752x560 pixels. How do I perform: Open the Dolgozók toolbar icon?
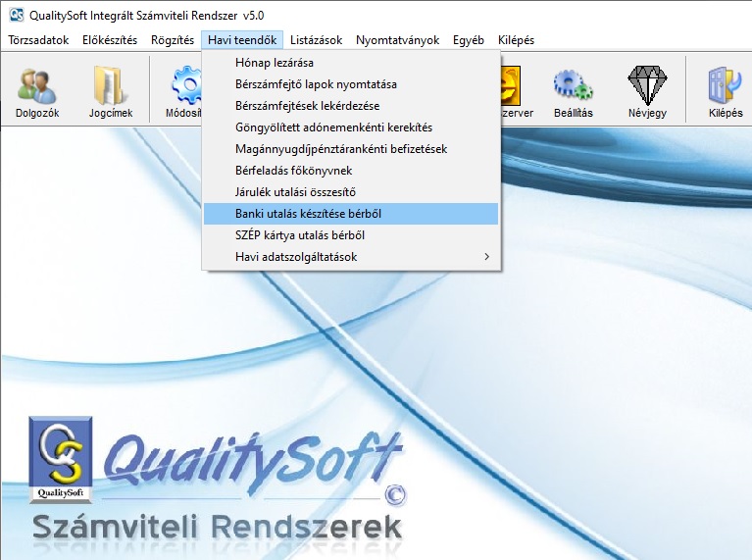point(37,90)
